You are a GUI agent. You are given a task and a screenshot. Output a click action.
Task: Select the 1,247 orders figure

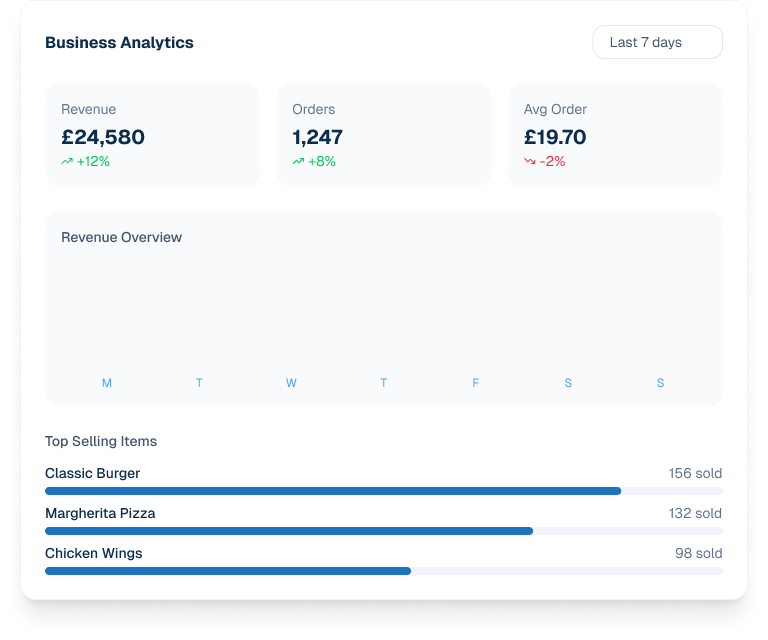coord(317,137)
